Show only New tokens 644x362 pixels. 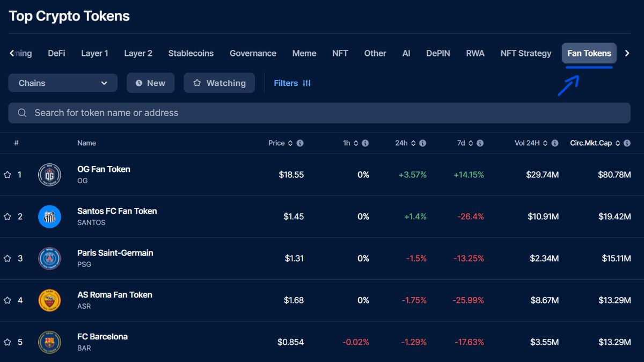[150, 83]
